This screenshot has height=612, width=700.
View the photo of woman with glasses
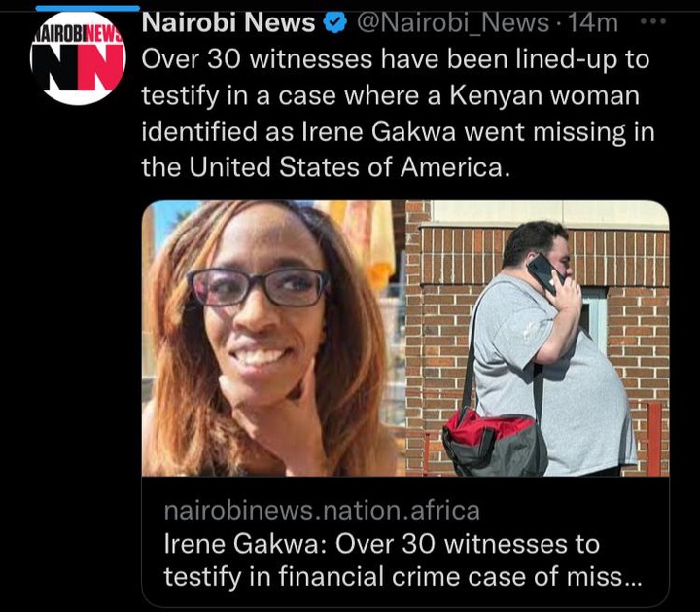(x=273, y=339)
